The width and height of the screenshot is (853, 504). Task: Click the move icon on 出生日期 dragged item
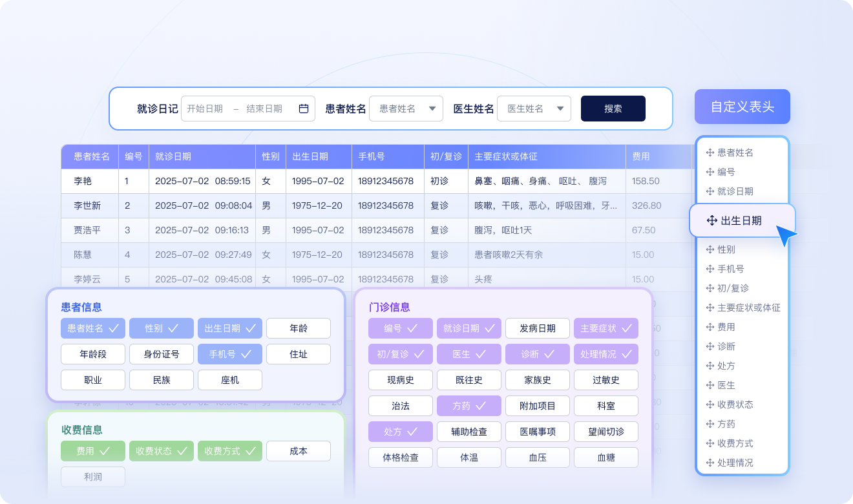coord(711,220)
